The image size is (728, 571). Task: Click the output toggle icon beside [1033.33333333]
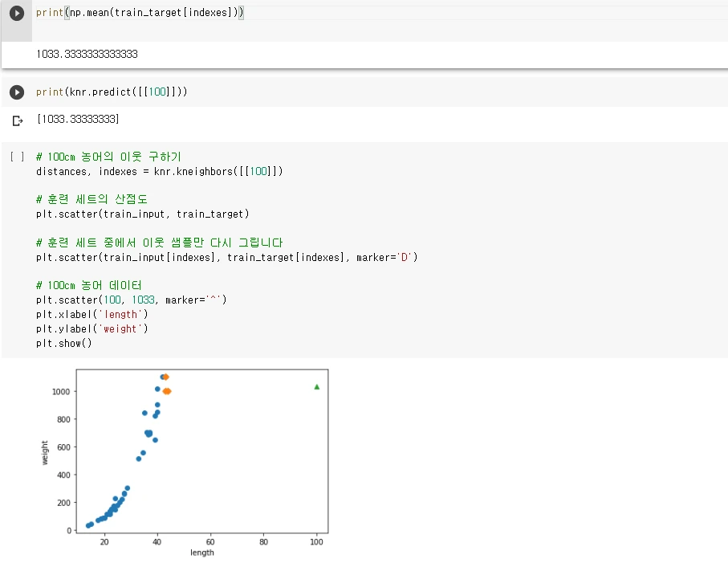point(18,120)
